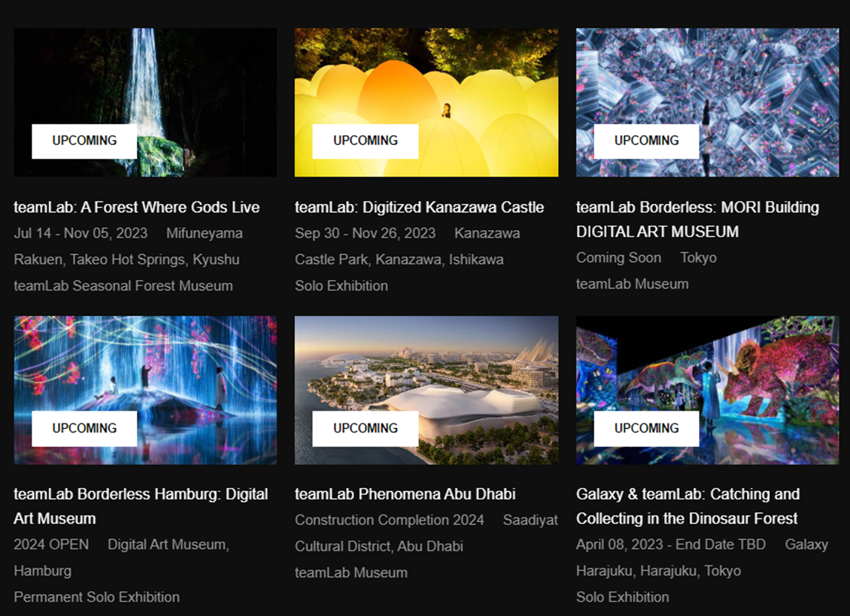The image size is (850, 616).
Task: Click UPCOMING badge on Phenomena Abu Dhabi card
Action: pyautogui.click(x=366, y=429)
